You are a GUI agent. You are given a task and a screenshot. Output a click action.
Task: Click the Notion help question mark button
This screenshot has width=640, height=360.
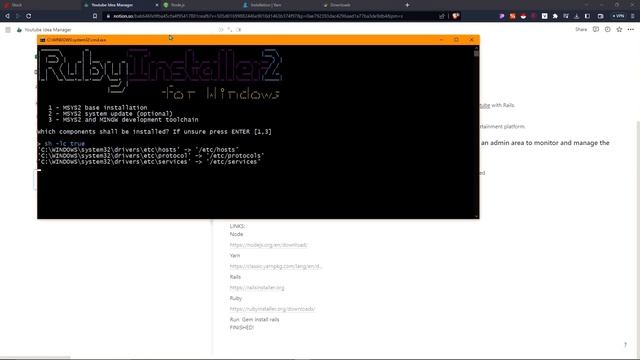point(625,345)
